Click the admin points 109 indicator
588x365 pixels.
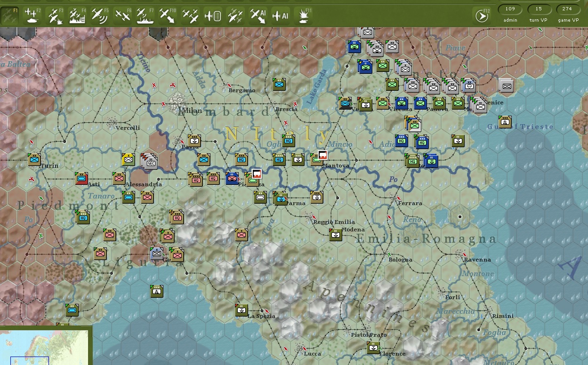tap(510, 9)
